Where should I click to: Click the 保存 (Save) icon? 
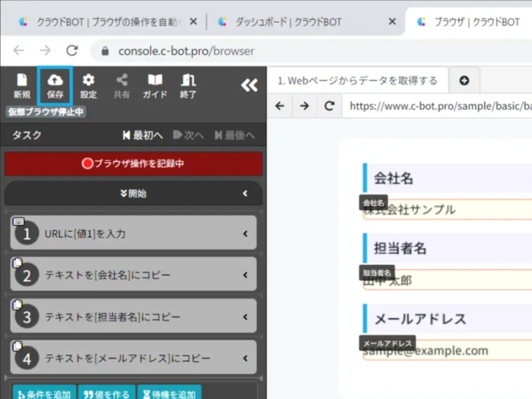(x=55, y=86)
